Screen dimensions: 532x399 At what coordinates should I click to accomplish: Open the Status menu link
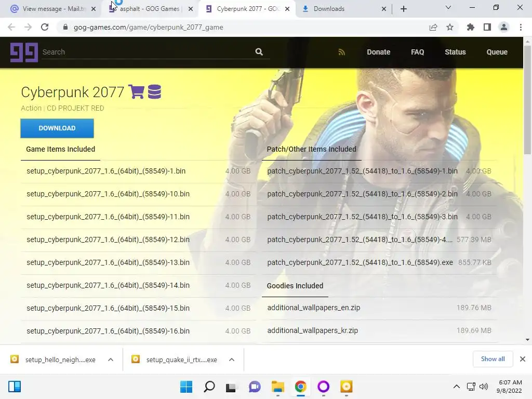coord(455,52)
